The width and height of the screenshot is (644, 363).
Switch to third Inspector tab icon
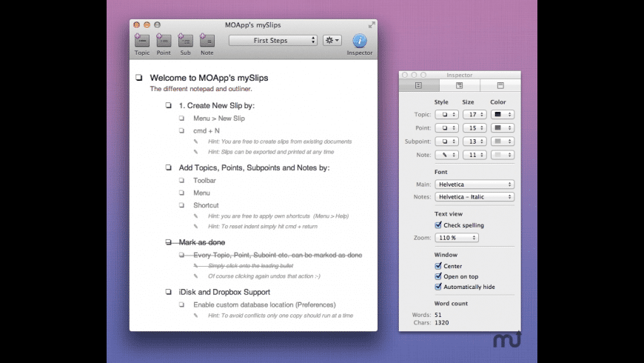click(x=500, y=85)
